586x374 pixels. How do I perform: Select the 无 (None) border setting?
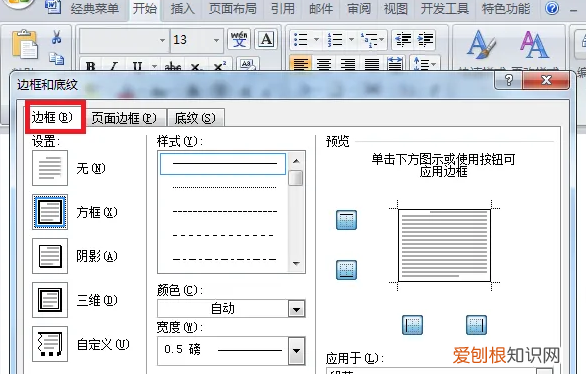click(x=50, y=168)
